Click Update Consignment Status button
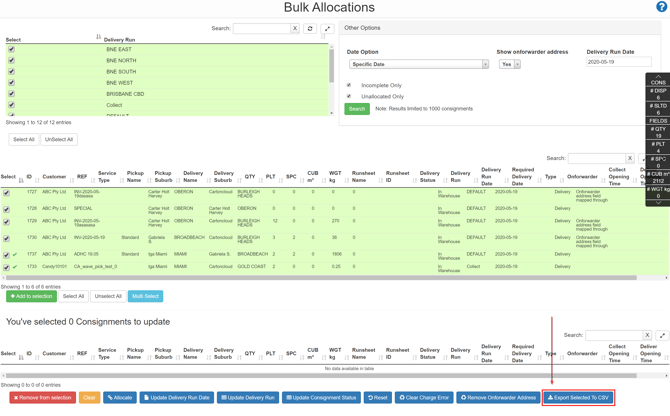 321,398
